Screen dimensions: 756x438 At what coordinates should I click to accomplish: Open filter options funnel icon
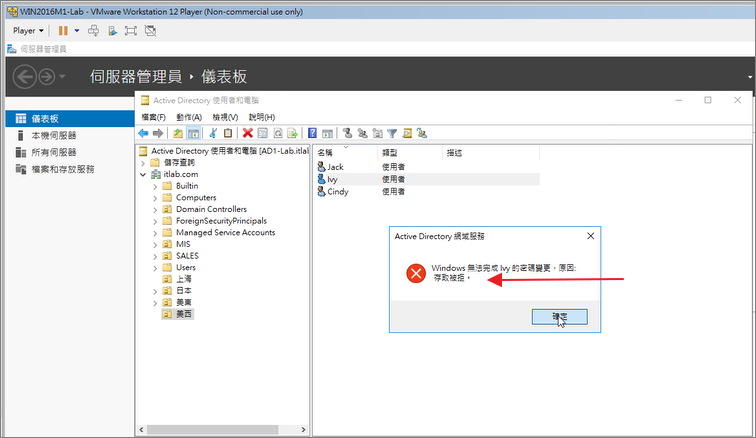(392, 133)
